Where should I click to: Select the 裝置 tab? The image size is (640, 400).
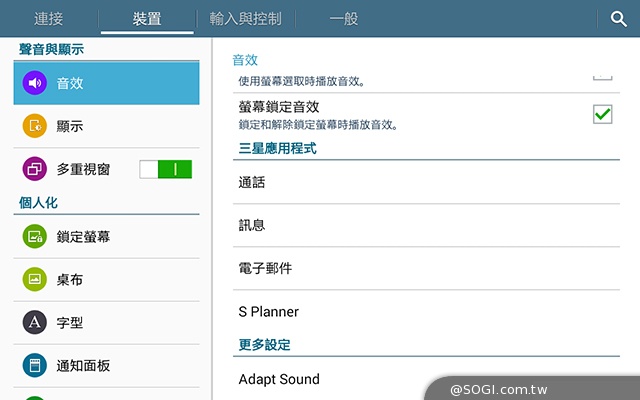(x=147, y=19)
